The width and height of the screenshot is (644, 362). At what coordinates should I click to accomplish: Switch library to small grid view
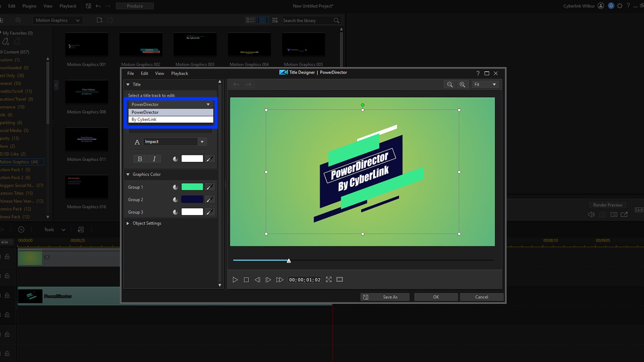275,20
